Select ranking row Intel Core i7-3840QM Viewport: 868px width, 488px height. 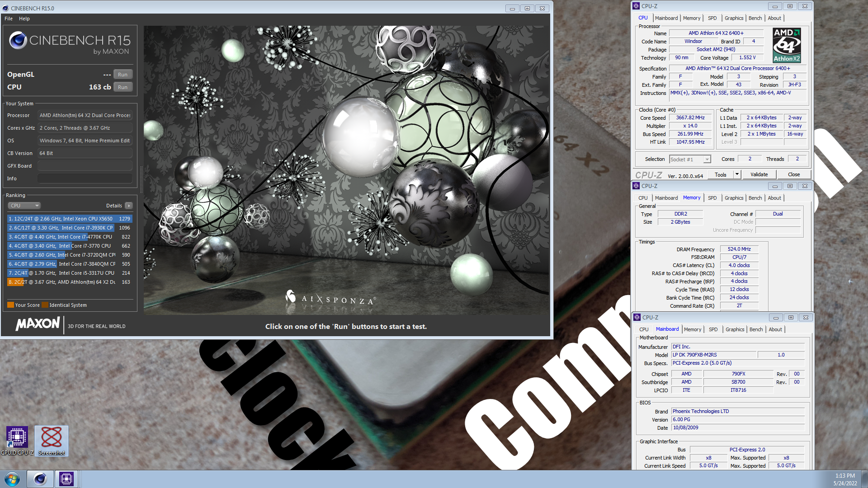(x=70, y=264)
